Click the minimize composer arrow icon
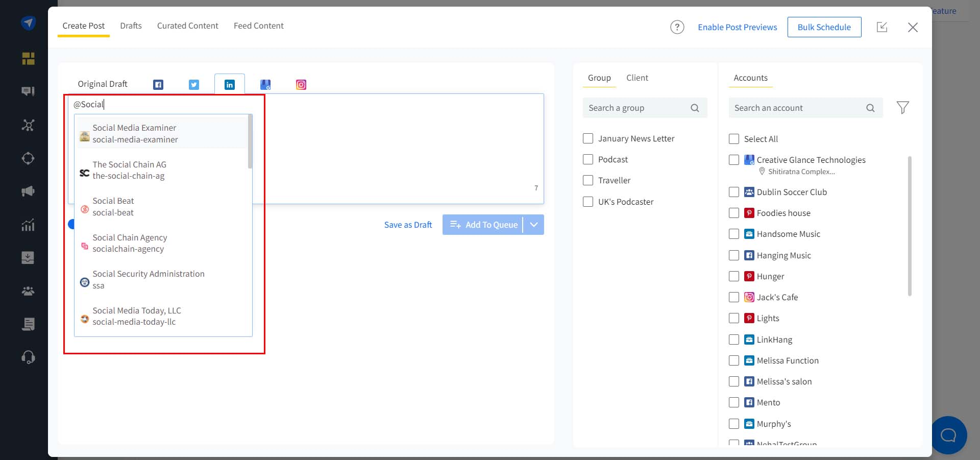Image resolution: width=980 pixels, height=460 pixels. click(x=882, y=27)
